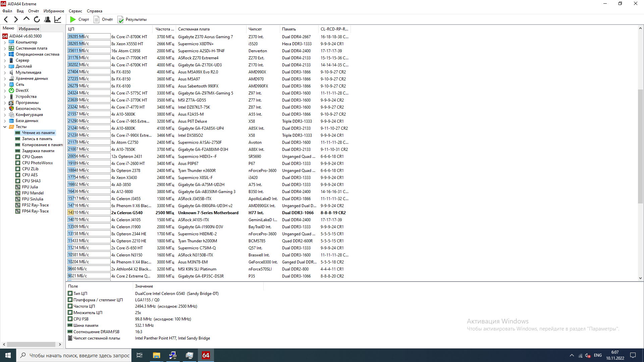The width and height of the screenshot is (644, 362).
Task: Switch to the Избранное tab
Action: coord(29,29)
